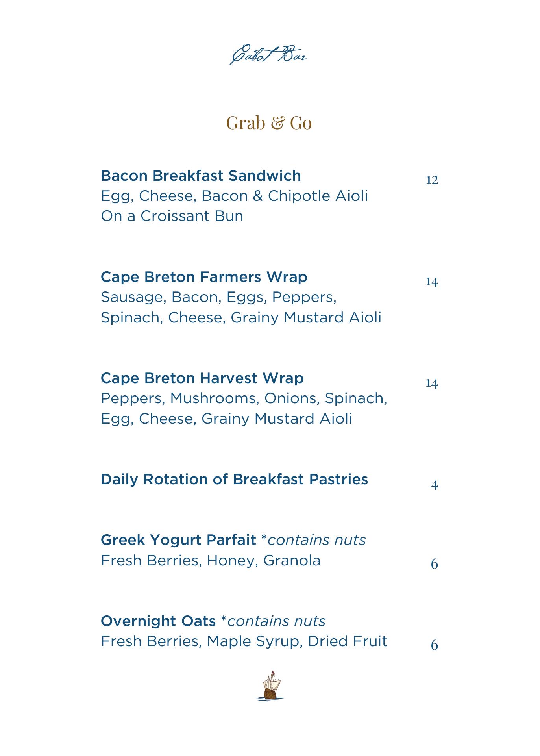This screenshot has width=540, height=756.
Task: Select the Bacon Breakfast Sandwich title
Action: pos(201,176)
